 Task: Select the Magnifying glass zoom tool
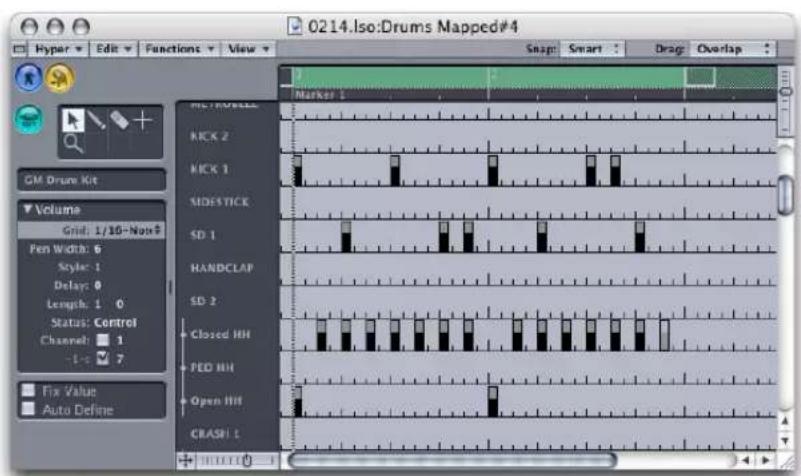73,144
